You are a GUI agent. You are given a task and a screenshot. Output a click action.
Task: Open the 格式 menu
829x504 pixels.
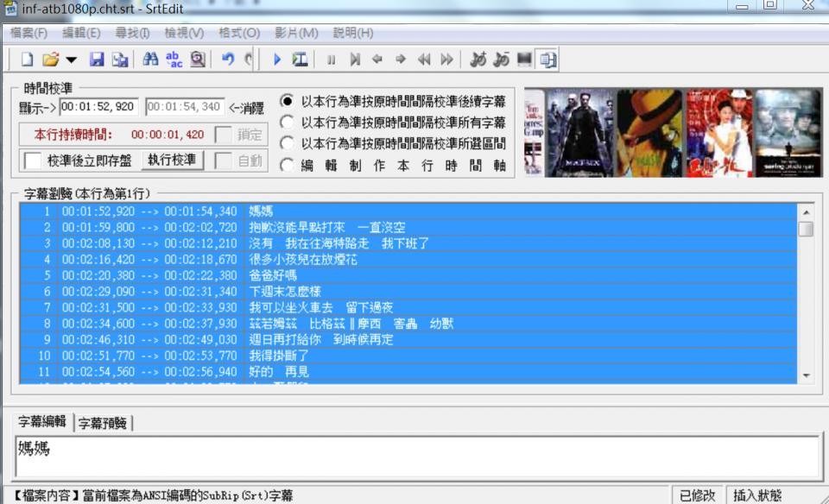pos(238,33)
